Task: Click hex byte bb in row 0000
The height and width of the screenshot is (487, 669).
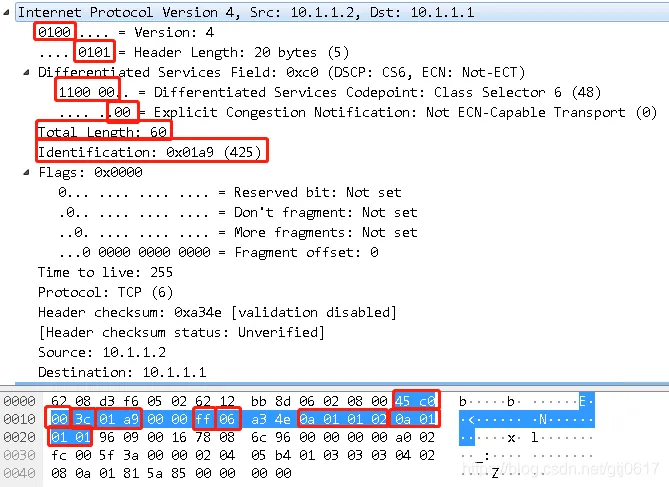Action: tap(259, 401)
